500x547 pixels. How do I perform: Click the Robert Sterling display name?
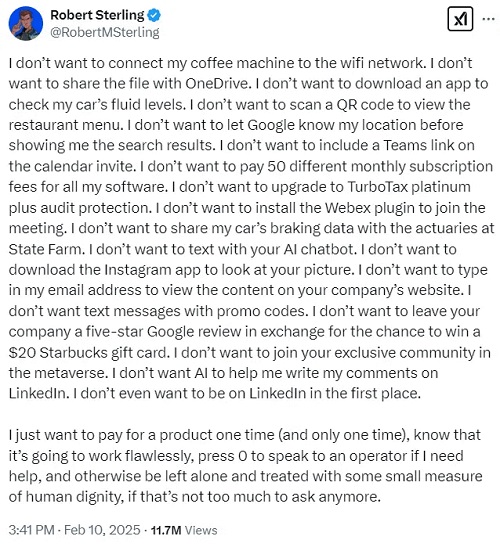[x=97, y=15]
